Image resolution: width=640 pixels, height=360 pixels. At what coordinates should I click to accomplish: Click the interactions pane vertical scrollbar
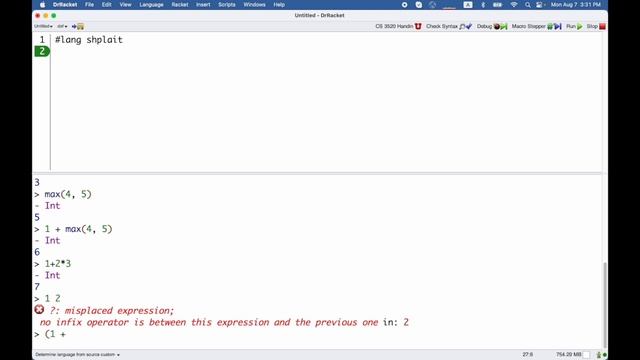[604, 304]
